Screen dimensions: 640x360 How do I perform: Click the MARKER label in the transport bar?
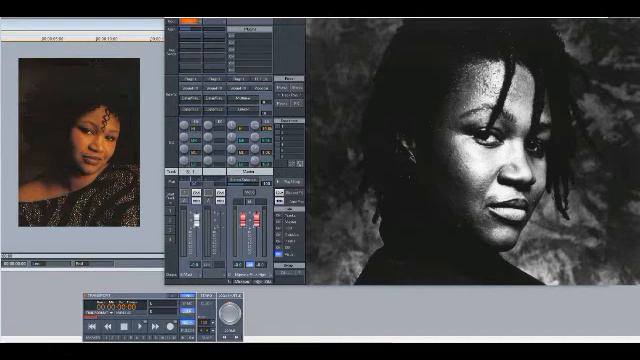click(x=93, y=338)
